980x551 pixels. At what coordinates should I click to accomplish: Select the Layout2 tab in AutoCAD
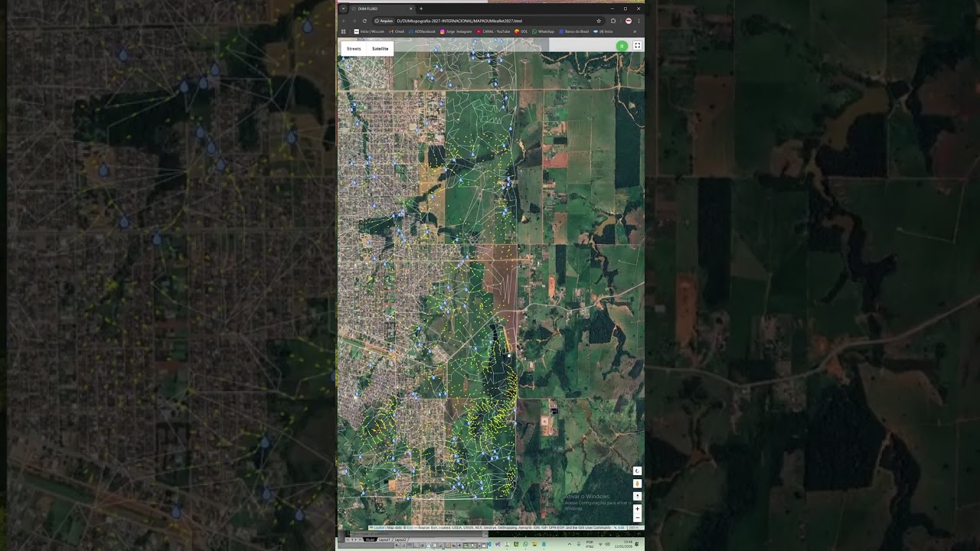pyautogui.click(x=400, y=540)
